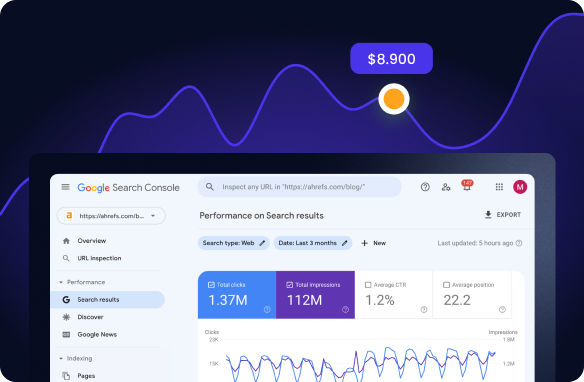Screen dimensions: 584x382
Task: Toggle the Total clicks checkbox
Action: click(x=211, y=285)
